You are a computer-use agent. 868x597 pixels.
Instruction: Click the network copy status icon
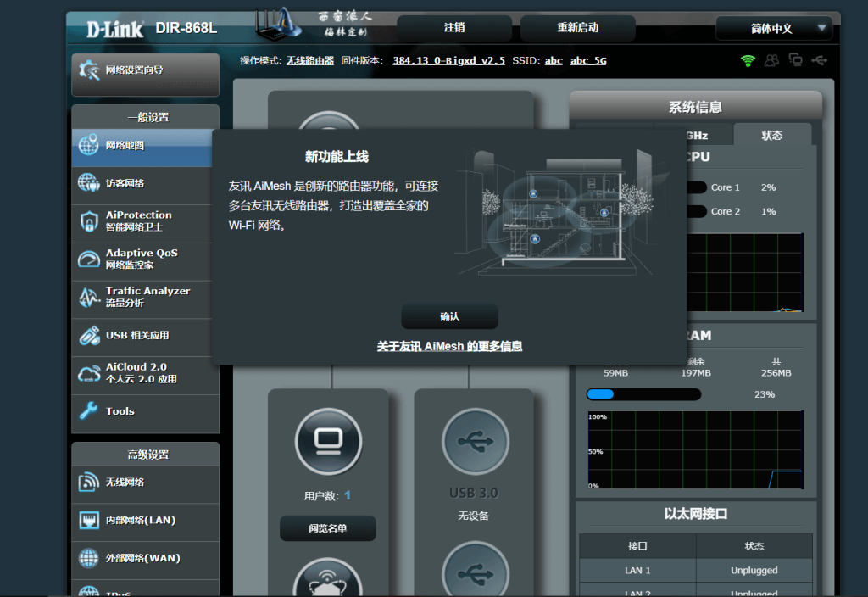795,60
